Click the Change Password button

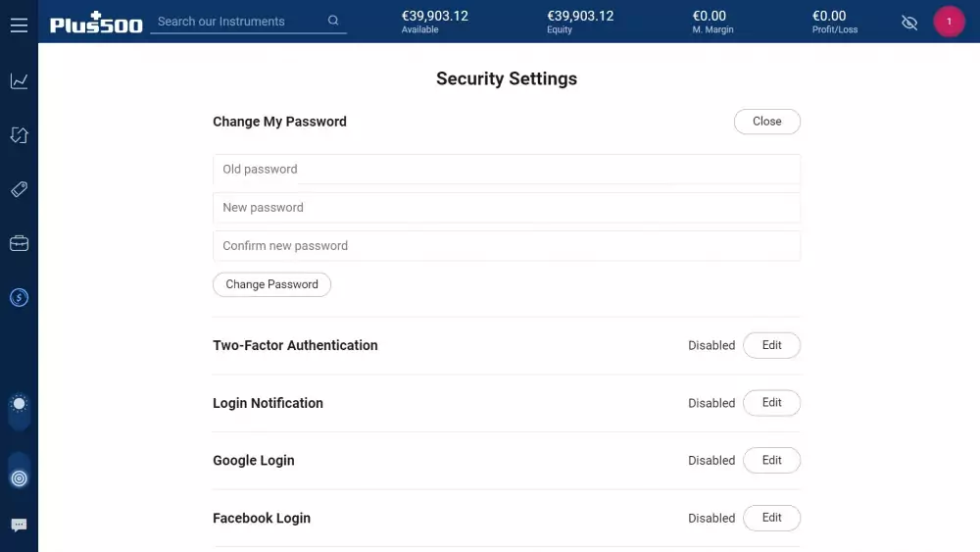(x=271, y=284)
